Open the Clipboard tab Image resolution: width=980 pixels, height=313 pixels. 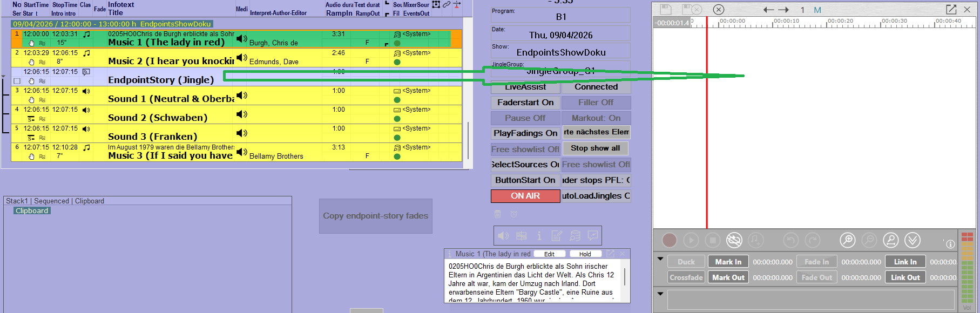pos(90,201)
